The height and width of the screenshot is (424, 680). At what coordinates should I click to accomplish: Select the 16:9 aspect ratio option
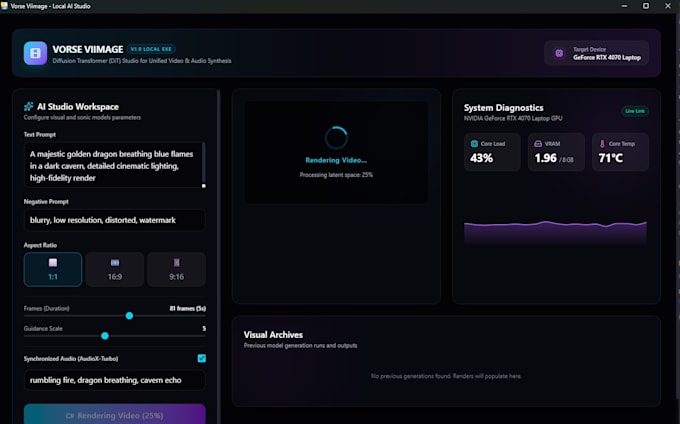pyautogui.click(x=114, y=269)
